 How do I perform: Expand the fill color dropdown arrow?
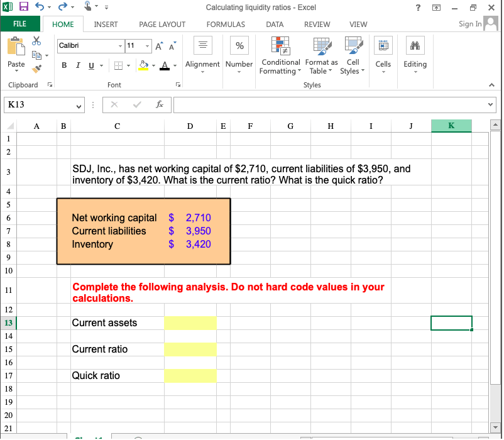pos(153,65)
